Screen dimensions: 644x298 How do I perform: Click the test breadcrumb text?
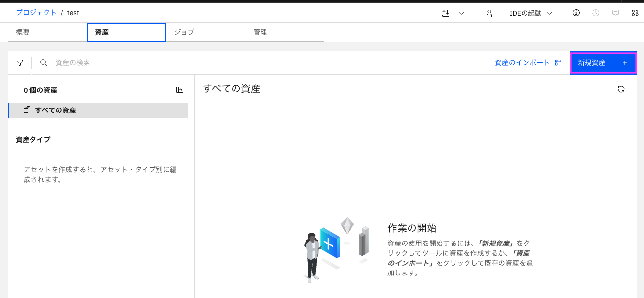click(73, 13)
